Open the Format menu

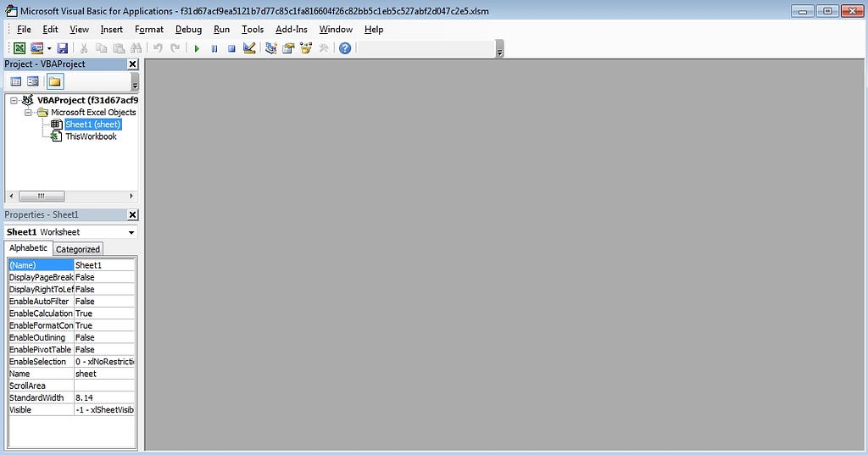(149, 30)
